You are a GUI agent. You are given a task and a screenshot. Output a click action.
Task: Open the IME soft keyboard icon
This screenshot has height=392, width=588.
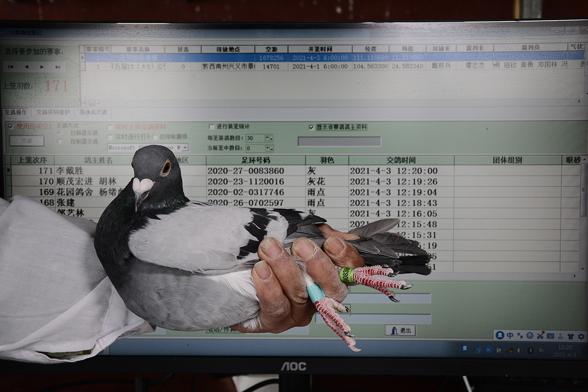click(550, 336)
